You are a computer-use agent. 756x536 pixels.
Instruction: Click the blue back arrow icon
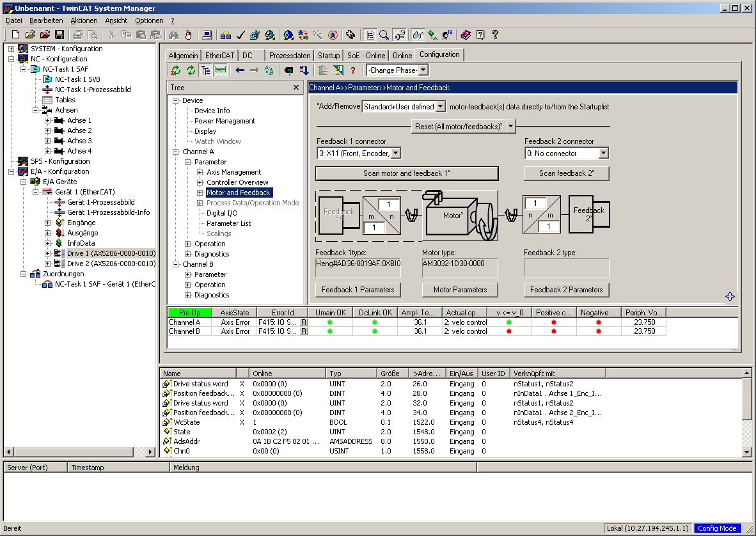click(240, 70)
